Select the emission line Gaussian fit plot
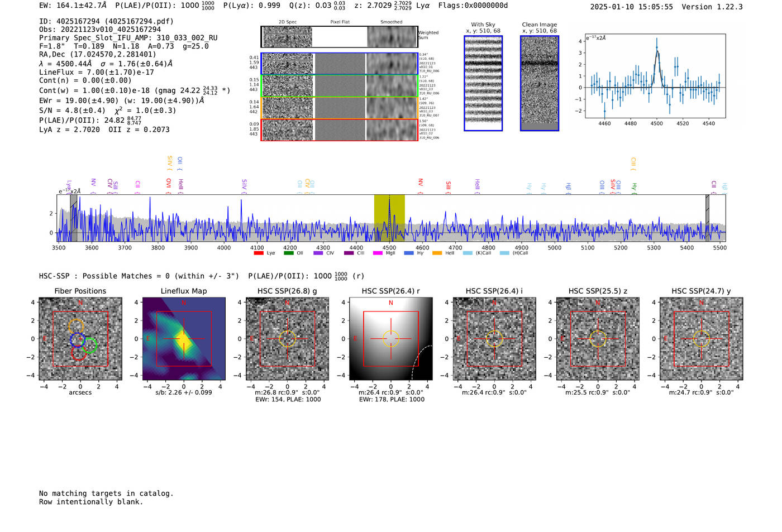This screenshot has width=782, height=532. click(x=655, y=76)
